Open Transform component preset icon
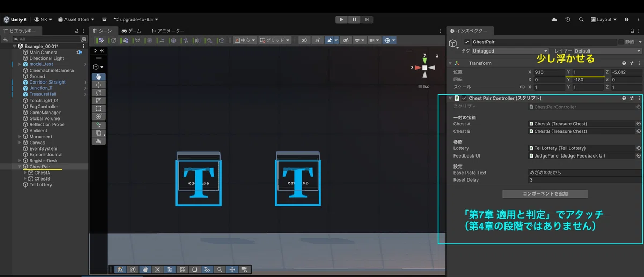The image size is (644, 277). [632, 63]
